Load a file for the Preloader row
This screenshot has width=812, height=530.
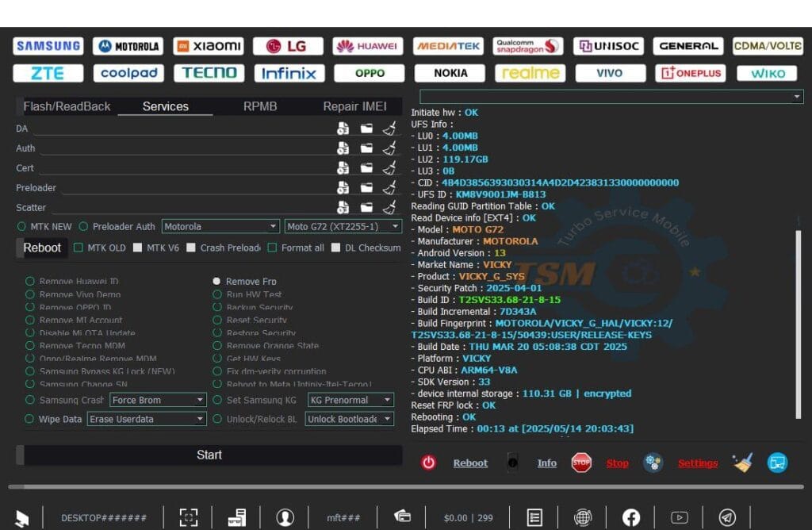click(343, 187)
